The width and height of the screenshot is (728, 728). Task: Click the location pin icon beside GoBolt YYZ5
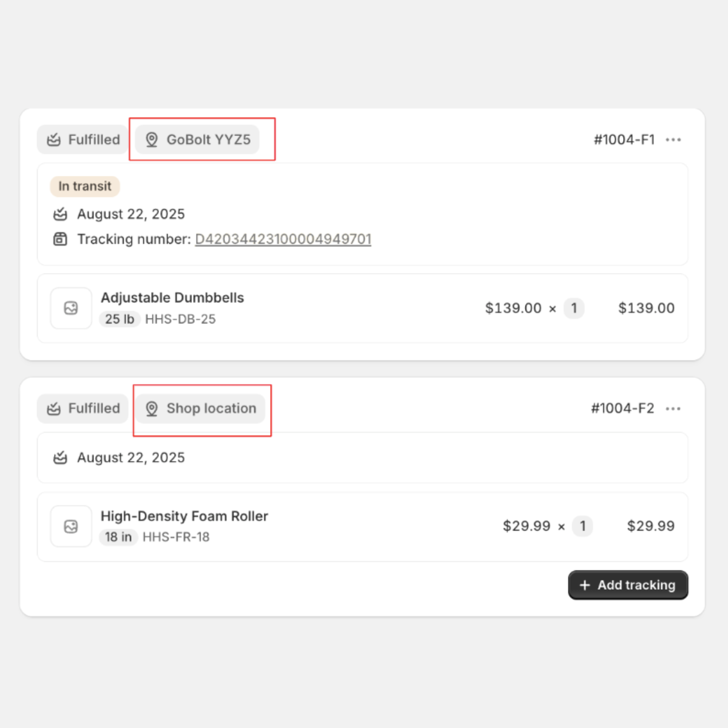(152, 140)
